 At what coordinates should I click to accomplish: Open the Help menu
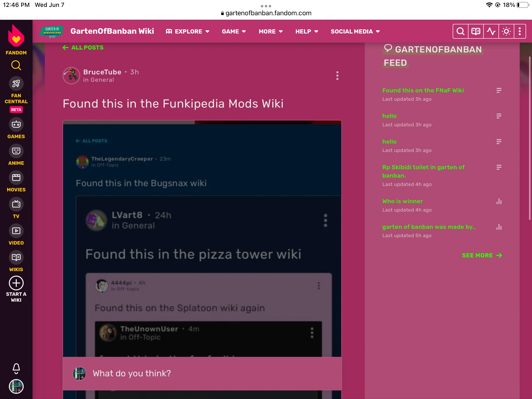pyautogui.click(x=307, y=32)
